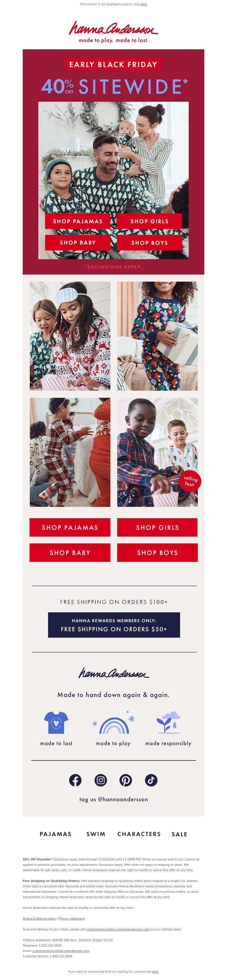227x980 pixels.
Task: Open the Privacy statement link
Action: tap(72, 918)
